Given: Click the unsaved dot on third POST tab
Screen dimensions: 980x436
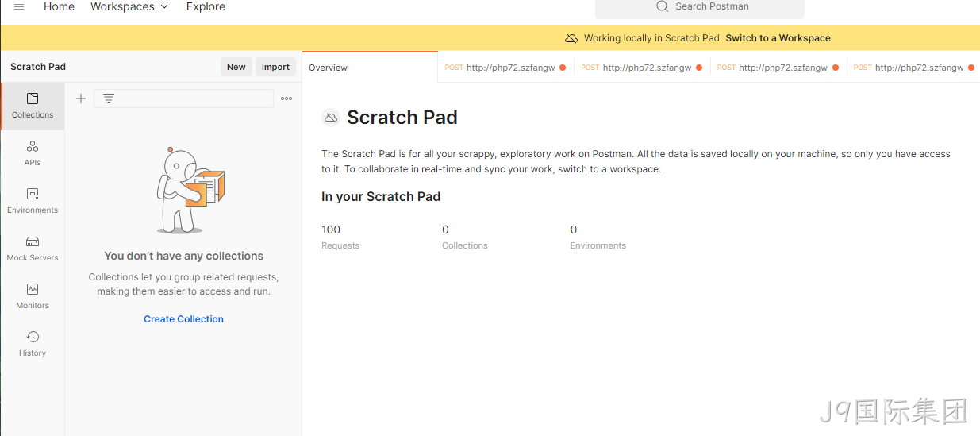Looking at the screenshot, I should (x=836, y=68).
